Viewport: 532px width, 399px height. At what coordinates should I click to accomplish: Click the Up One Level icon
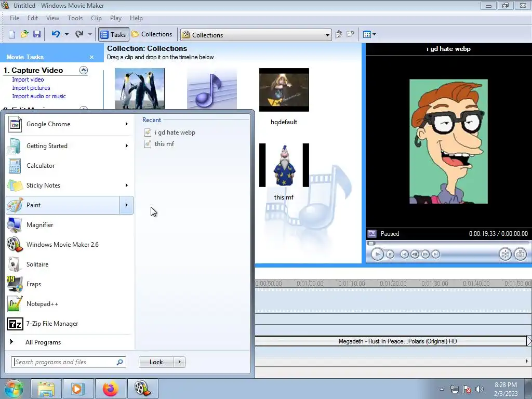[x=338, y=34]
